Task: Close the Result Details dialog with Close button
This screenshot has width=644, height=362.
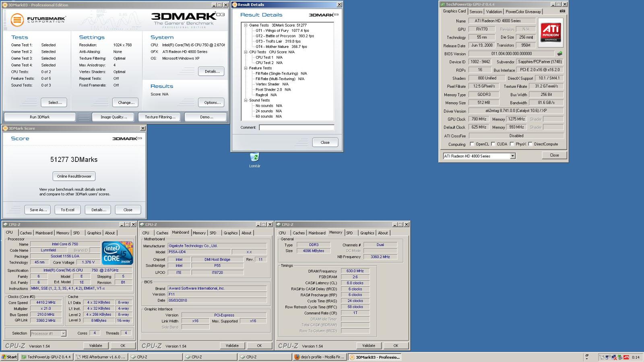Action: pos(325,143)
